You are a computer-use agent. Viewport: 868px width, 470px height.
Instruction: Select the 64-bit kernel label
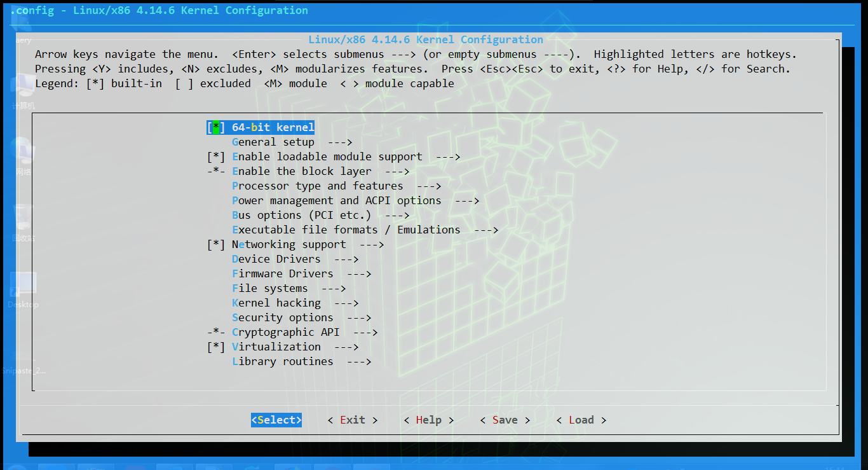(273, 127)
